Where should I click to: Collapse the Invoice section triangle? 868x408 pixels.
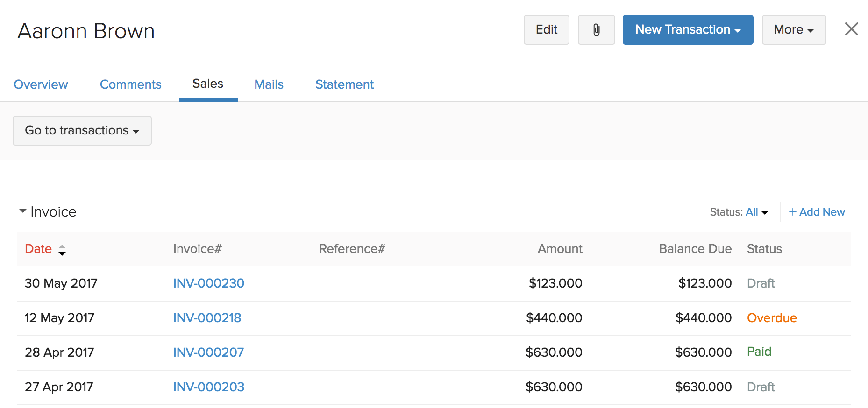(x=22, y=211)
